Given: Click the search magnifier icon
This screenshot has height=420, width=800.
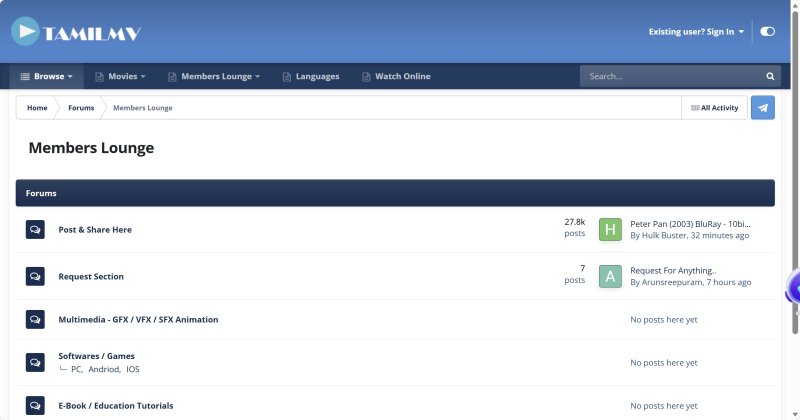Looking at the screenshot, I should (770, 76).
